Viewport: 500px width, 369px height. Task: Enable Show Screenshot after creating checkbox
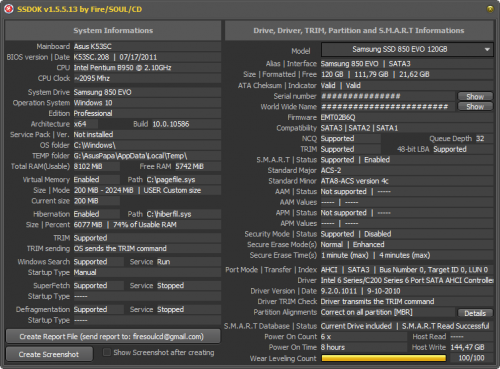pos(107,352)
